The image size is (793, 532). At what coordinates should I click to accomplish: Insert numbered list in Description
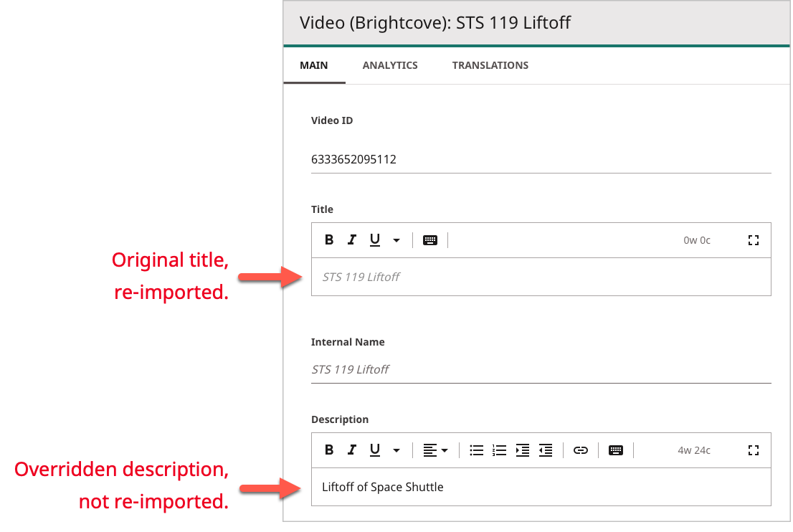[499, 450]
